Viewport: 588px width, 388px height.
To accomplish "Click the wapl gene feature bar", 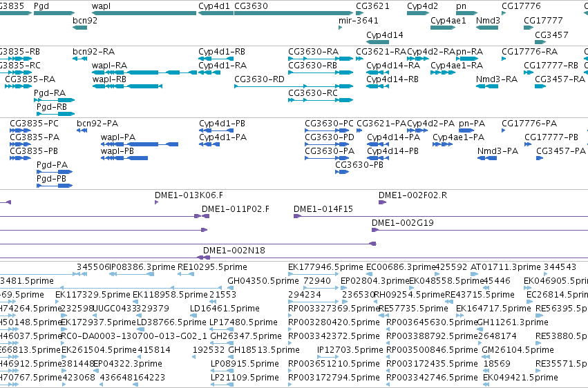I will click(x=144, y=13).
